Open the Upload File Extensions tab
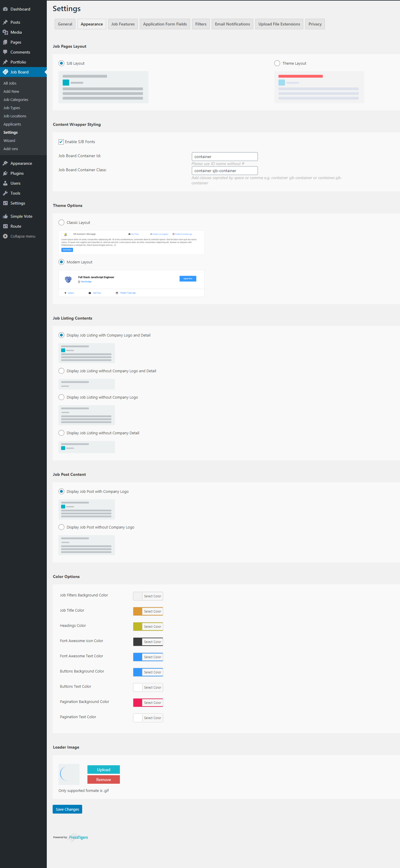Image resolution: width=400 pixels, height=868 pixels. point(279,24)
